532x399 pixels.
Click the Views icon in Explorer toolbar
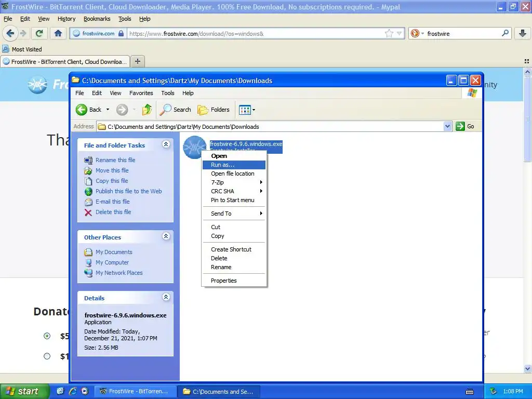[245, 110]
